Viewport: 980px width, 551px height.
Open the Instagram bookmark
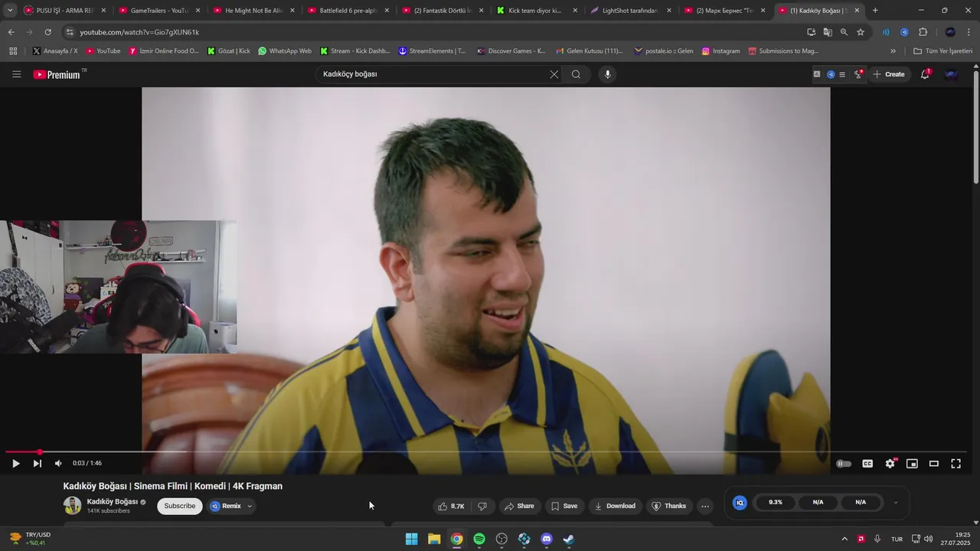point(720,51)
